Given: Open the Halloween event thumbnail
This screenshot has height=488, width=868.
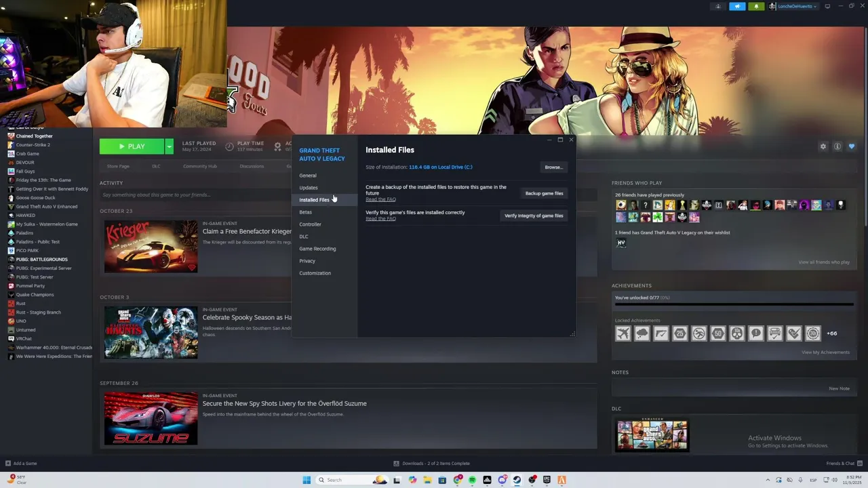Looking at the screenshot, I should (x=151, y=332).
